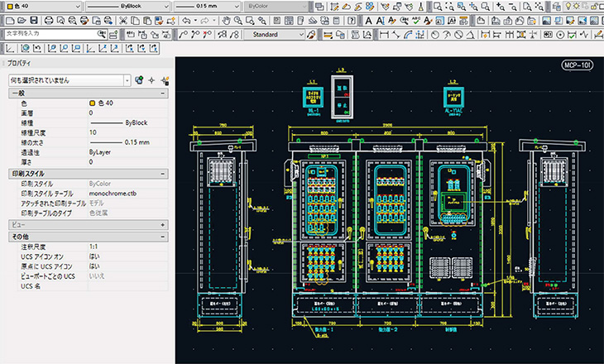This screenshot has width=604, height=364.
Task: Click the '文字列を入力' text search field
Action: click(x=50, y=34)
